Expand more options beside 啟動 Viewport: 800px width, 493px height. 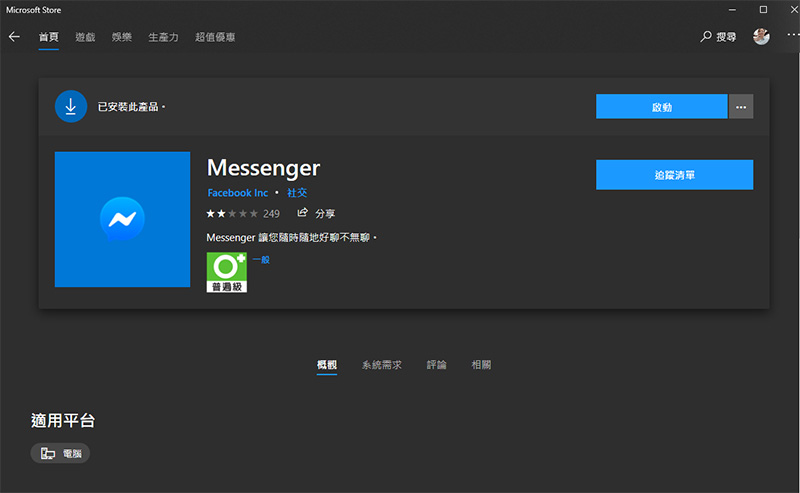click(x=741, y=107)
